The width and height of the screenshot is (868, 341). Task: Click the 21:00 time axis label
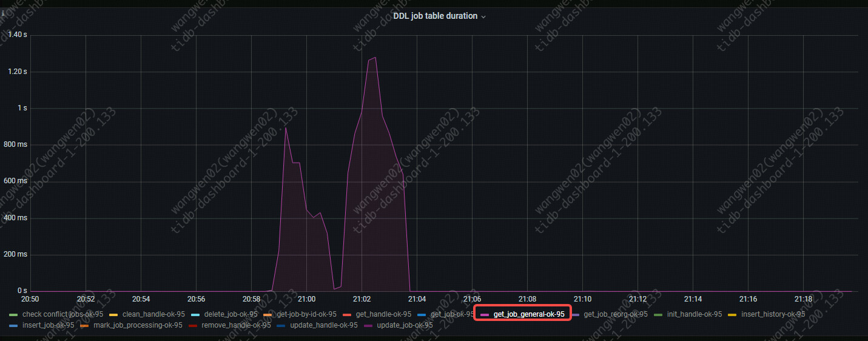click(x=306, y=300)
